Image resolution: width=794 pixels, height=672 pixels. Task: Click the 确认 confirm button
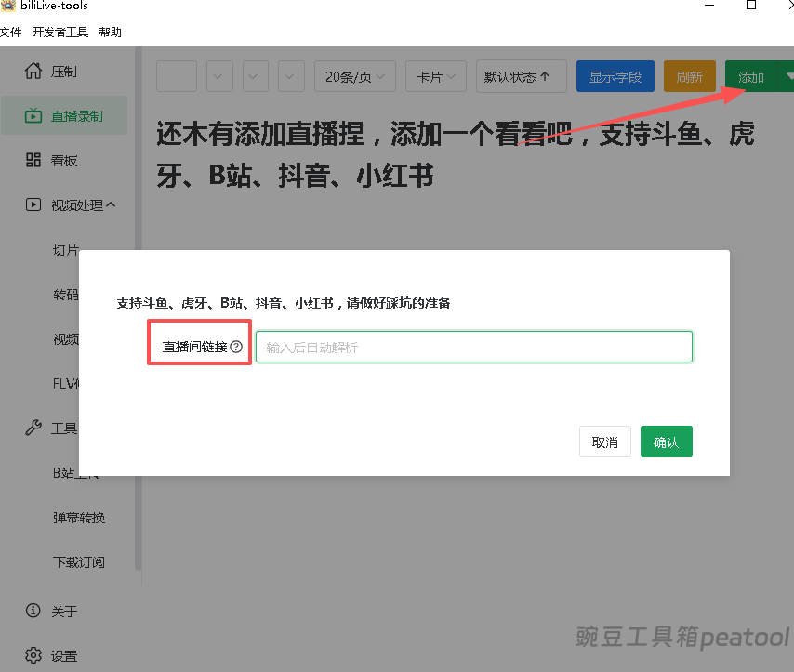point(666,441)
